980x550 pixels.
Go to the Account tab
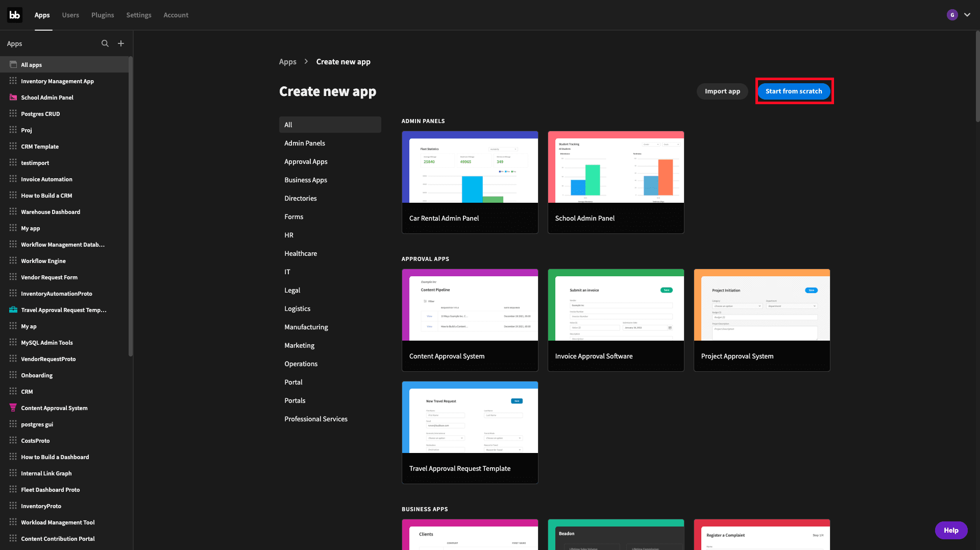coord(176,15)
